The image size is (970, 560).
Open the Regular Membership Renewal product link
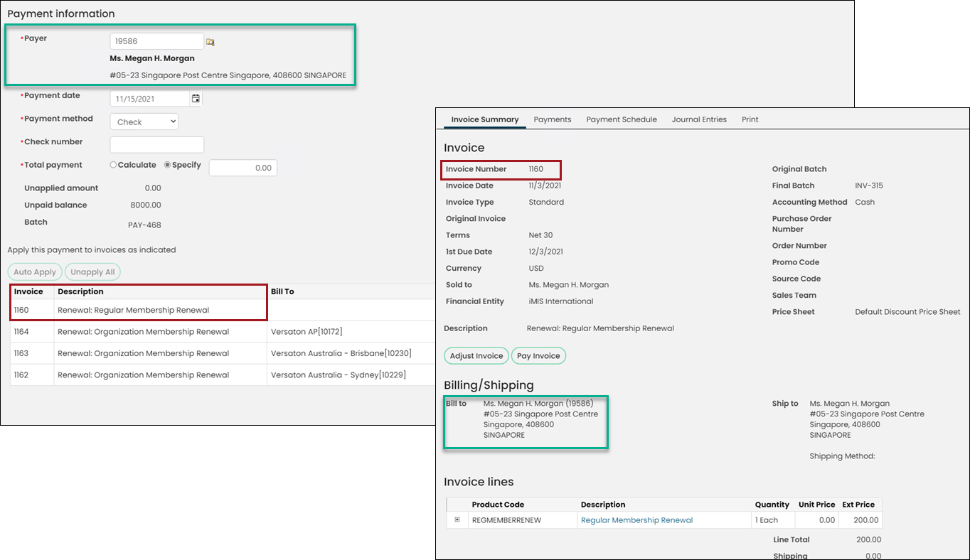click(636, 520)
